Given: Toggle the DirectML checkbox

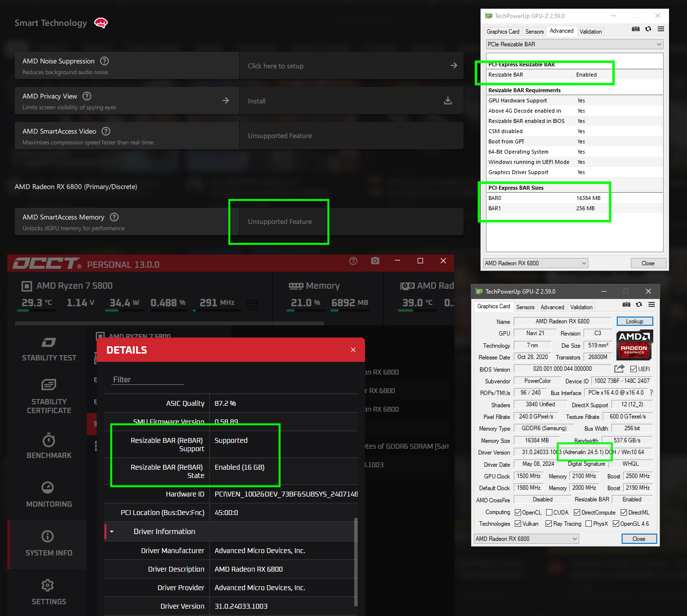Looking at the screenshot, I should [624, 513].
